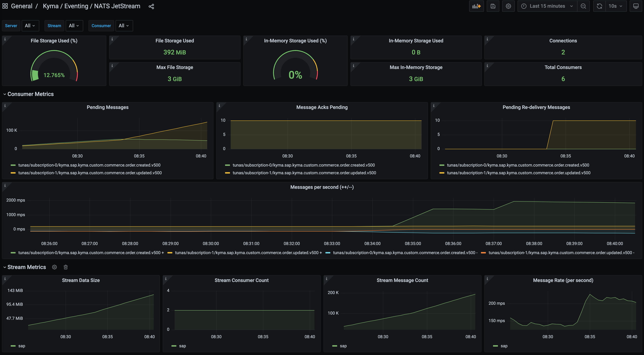The height and width of the screenshot is (355, 644).
Task: Toggle sap series in Stream Data Size legend
Action: 22,346
